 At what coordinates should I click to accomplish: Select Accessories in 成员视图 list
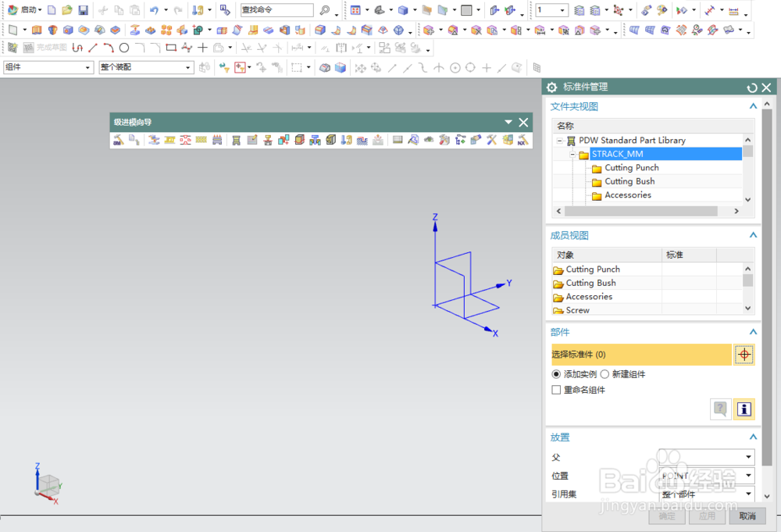point(589,296)
